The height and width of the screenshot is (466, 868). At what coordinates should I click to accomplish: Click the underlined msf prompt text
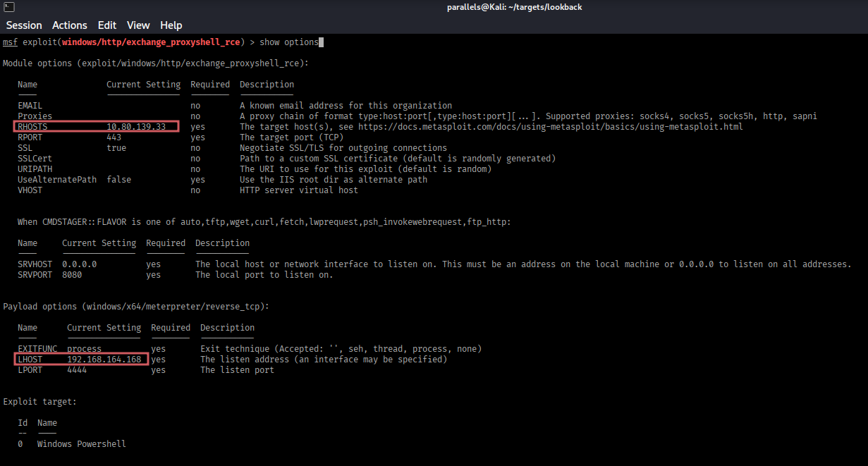coord(11,42)
